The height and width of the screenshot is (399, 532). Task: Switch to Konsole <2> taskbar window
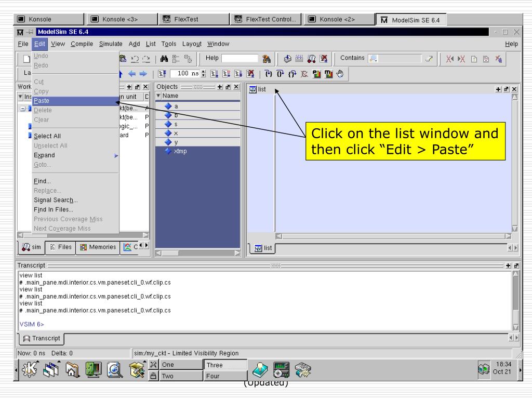(339, 19)
